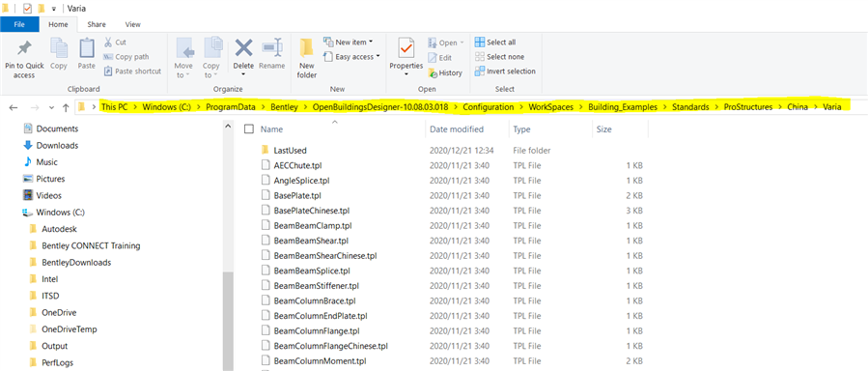Sort by the Type column header
The height and width of the screenshot is (371, 868).
pos(521,129)
